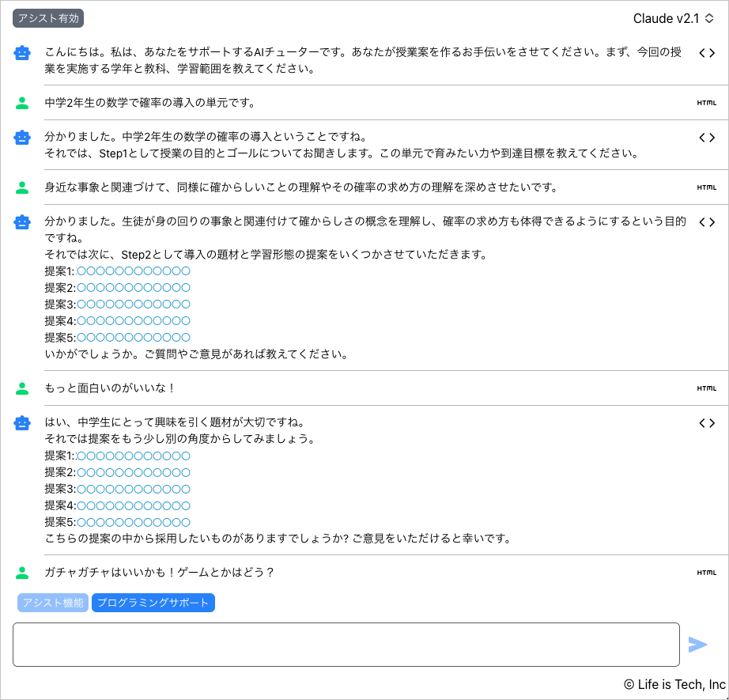
Task: Toggle HTML view on 身近な事象 message
Action: tap(708, 188)
